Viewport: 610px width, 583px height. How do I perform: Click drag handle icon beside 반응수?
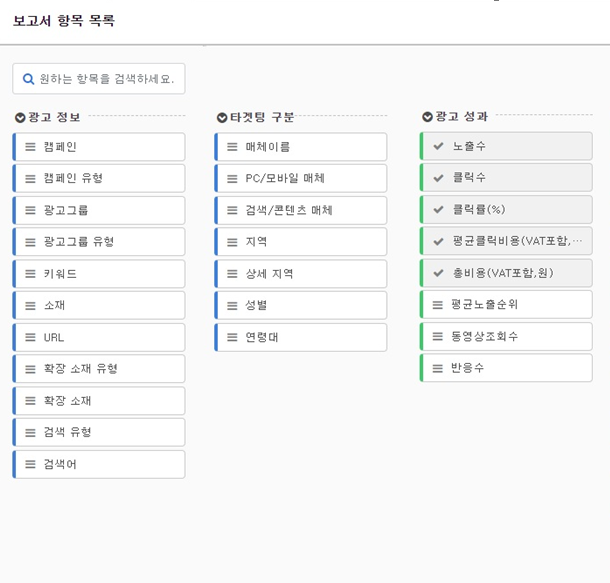[438, 368]
